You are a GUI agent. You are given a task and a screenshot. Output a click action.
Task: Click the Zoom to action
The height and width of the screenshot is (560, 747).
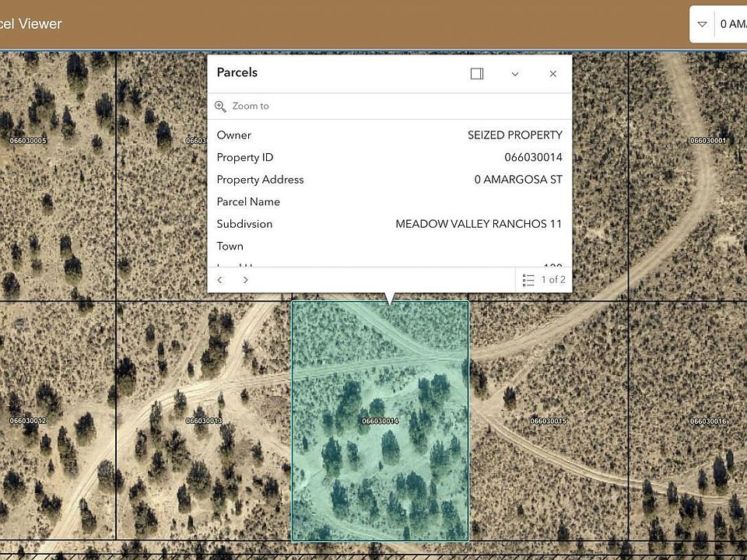point(242,107)
